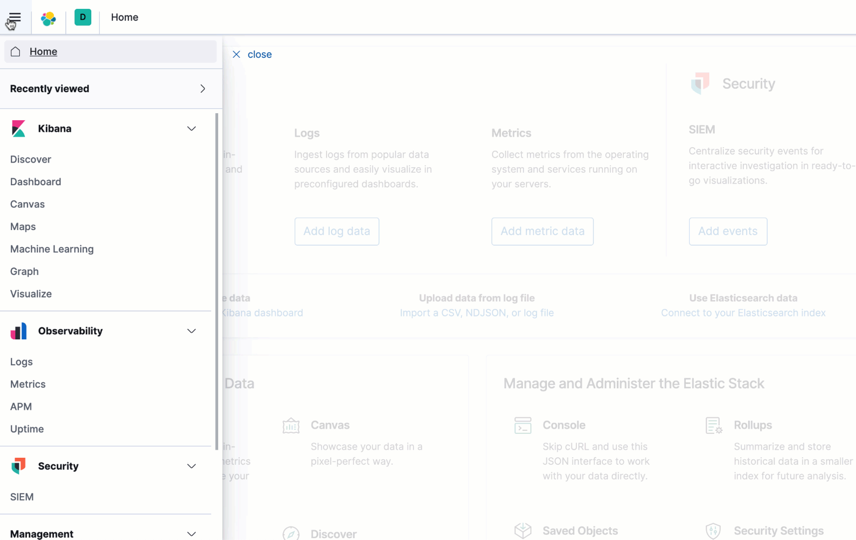The height and width of the screenshot is (540, 856).
Task: Collapse the Security section chevron
Action: pos(191,466)
